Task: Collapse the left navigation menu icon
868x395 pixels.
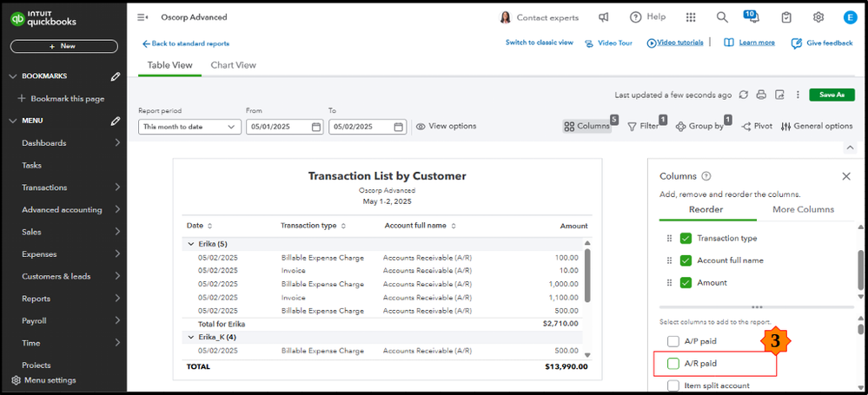Action: tap(142, 17)
